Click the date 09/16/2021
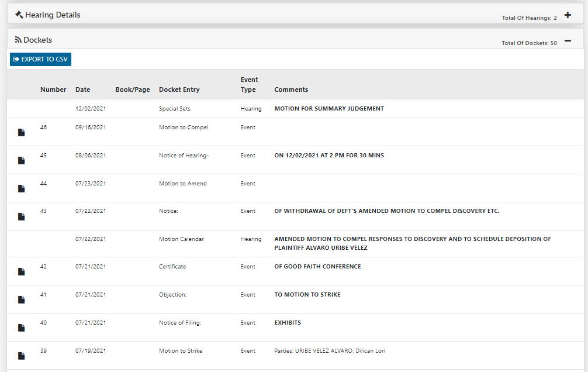This screenshot has width=588, height=372. 91,128
